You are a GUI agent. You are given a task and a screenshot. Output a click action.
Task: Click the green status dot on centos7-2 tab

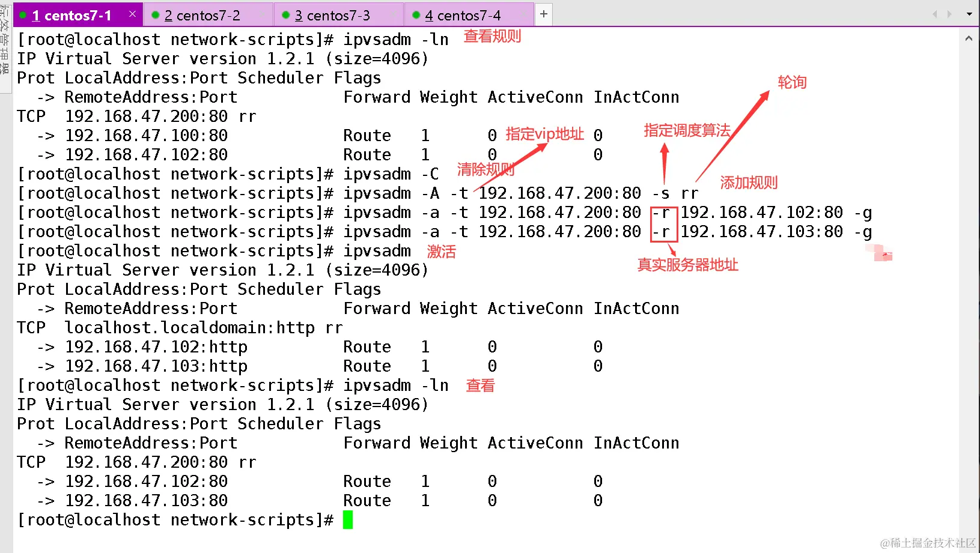point(155,15)
